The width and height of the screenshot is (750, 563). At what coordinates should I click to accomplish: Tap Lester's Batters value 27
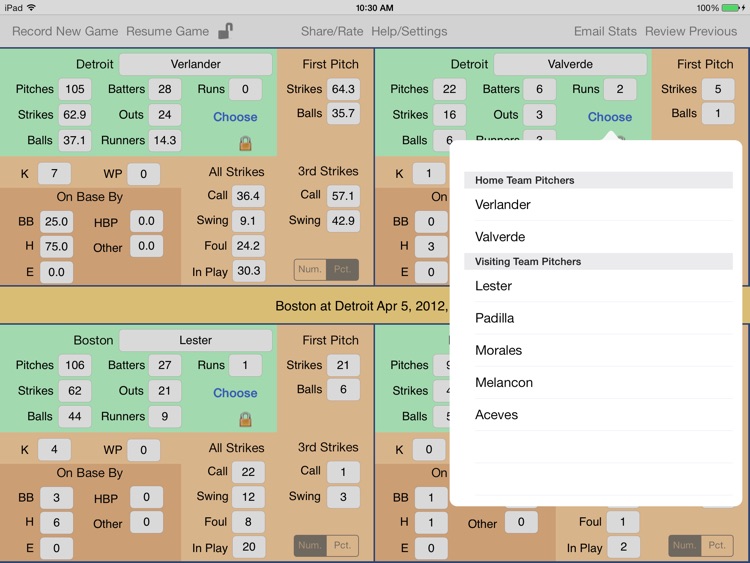point(165,365)
